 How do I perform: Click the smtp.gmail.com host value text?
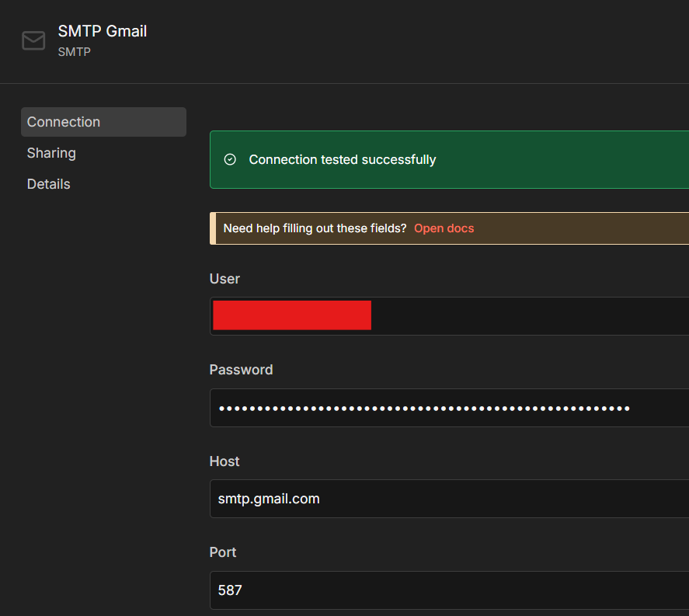(269, 499)
